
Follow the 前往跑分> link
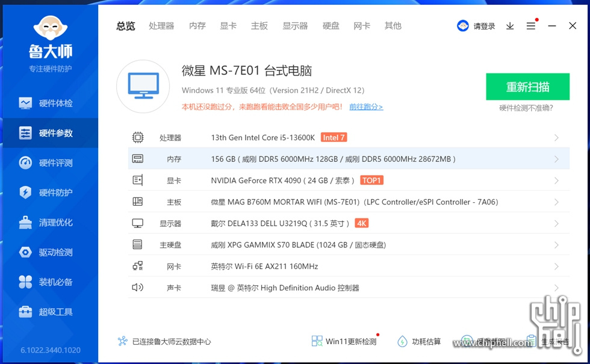coord(366,107)
